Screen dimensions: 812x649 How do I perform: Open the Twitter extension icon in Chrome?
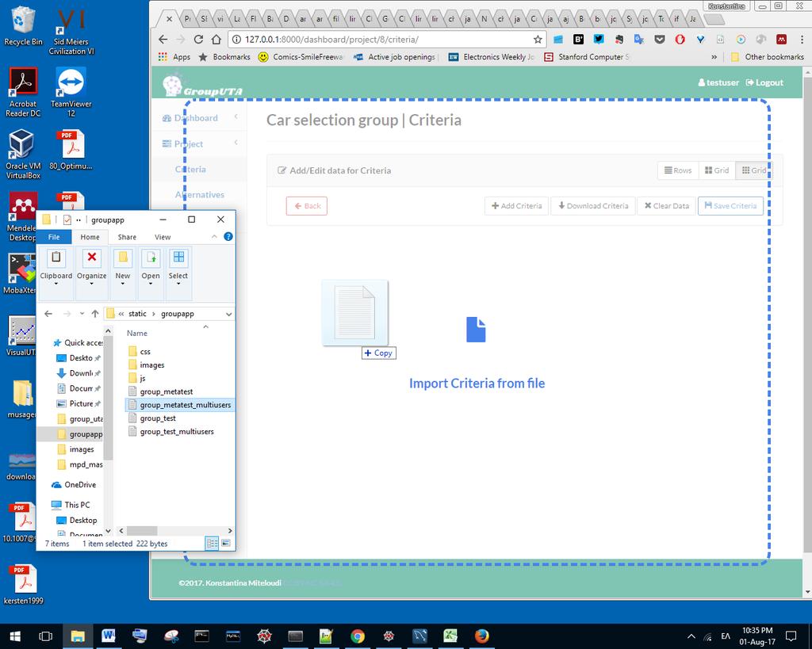click(599, 40)
